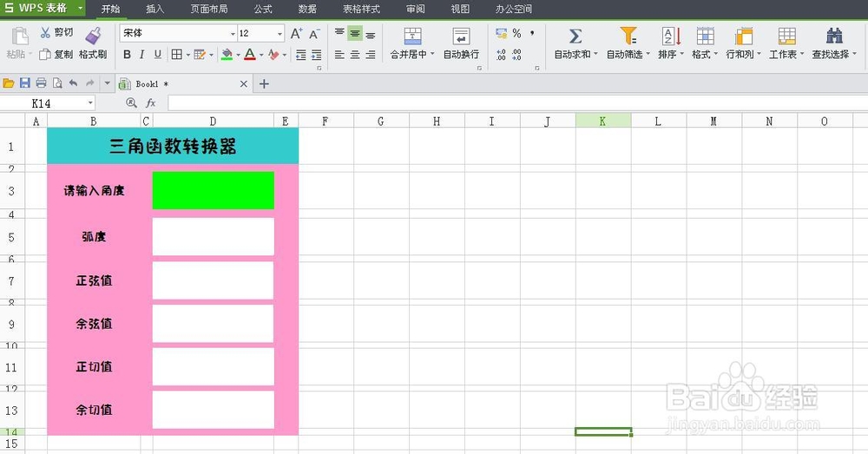
Task: Align text to top
Action: 339,33
